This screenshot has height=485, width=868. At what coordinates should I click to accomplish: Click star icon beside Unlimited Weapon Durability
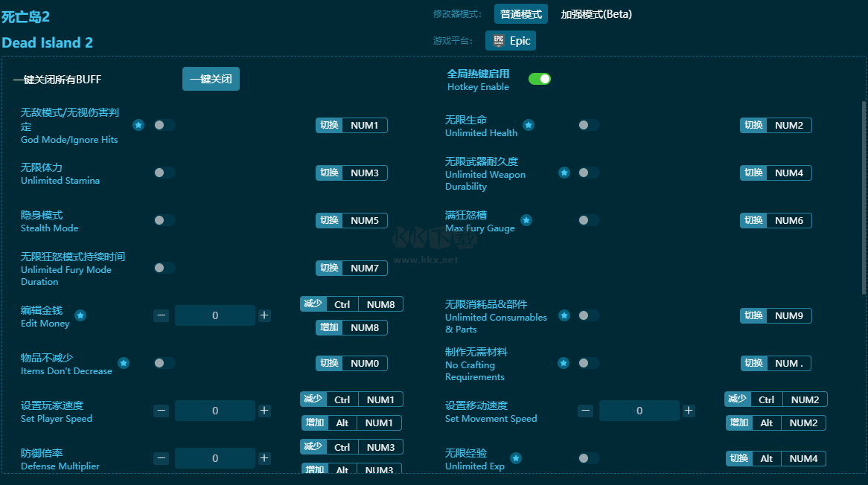tap(564, 173)
